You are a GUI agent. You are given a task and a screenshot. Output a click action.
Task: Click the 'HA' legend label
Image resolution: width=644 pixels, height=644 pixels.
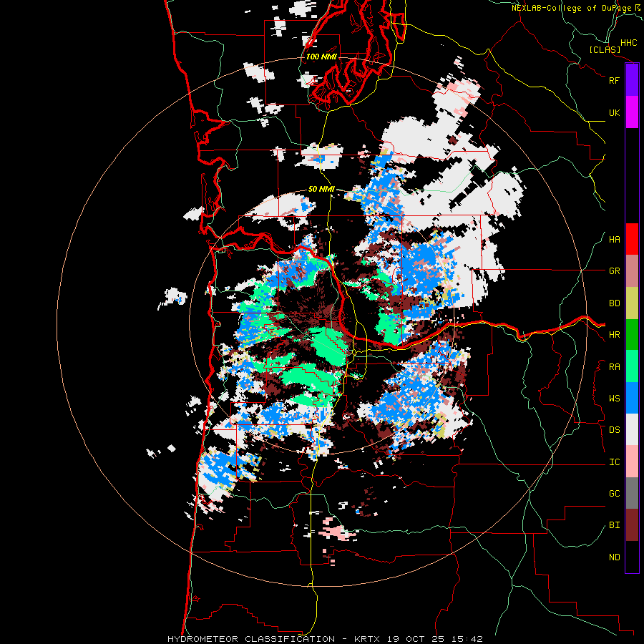coord(614,240)
